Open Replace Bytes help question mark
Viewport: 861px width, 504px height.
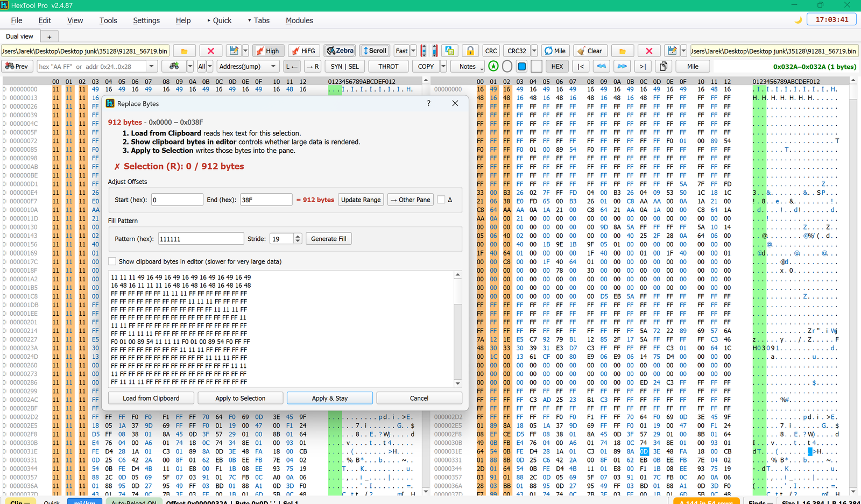pyautogui.click(x=428, y=103)
